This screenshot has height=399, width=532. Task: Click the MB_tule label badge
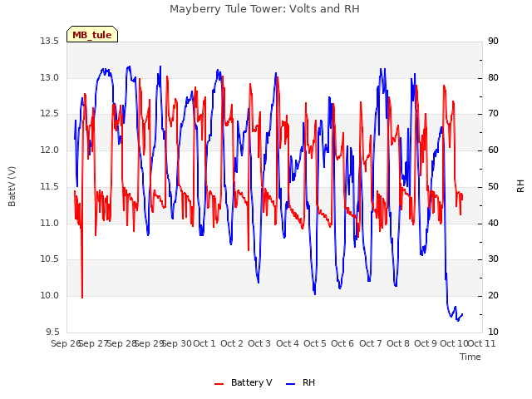pyautogui.click(x=92, y=34)
